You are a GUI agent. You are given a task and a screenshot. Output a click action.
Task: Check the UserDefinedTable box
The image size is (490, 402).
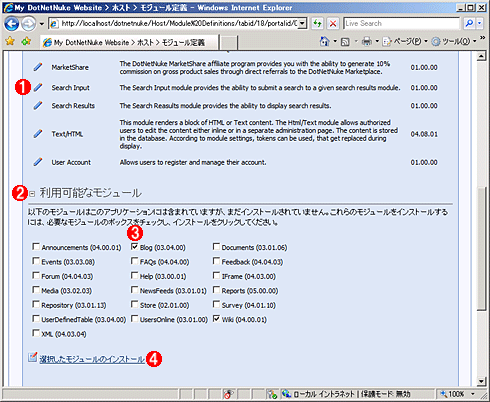[x=36, y=319]
